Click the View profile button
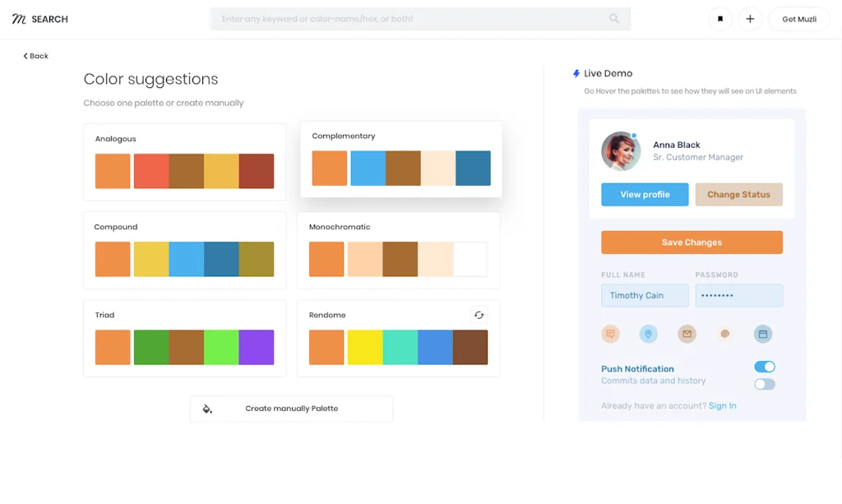Viewport: 842px width, 504px height. click(645, 195)
